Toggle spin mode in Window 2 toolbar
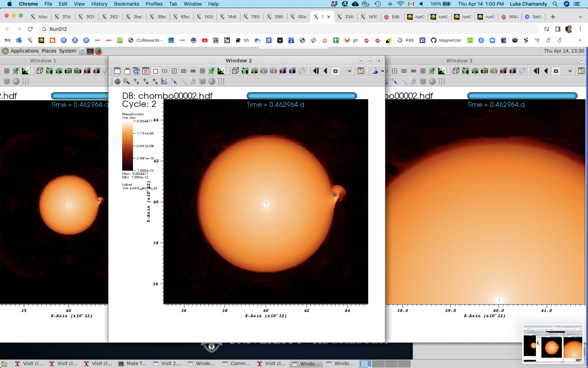Image resolution: width=588 pixels, height=368 pixels. (x=212, y=71)
